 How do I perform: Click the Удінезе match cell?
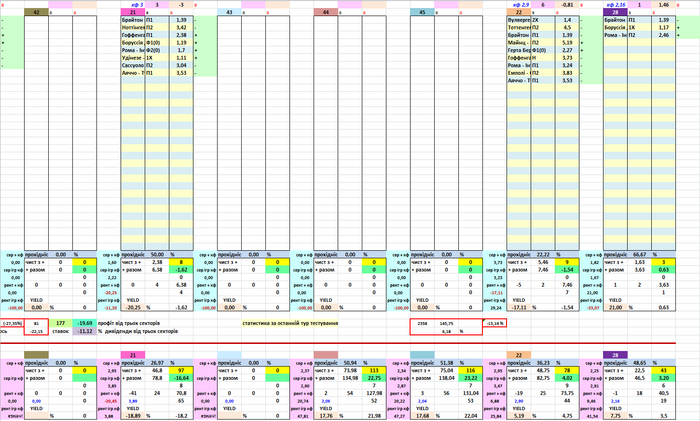(133, 58)
